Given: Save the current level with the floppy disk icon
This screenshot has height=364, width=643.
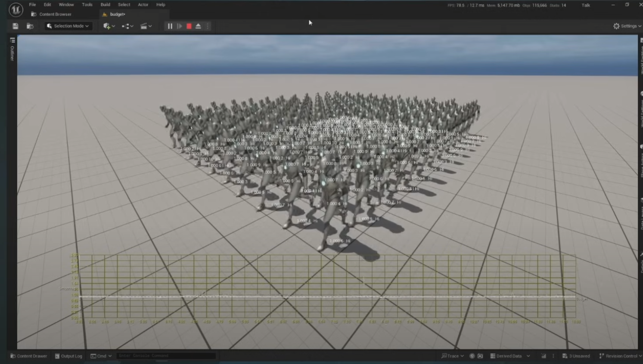Looking at the screenshot, I should 16,26.
